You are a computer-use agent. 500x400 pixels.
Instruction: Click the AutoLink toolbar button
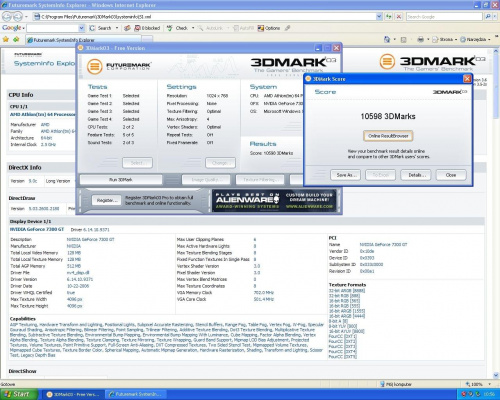[210, 28]
